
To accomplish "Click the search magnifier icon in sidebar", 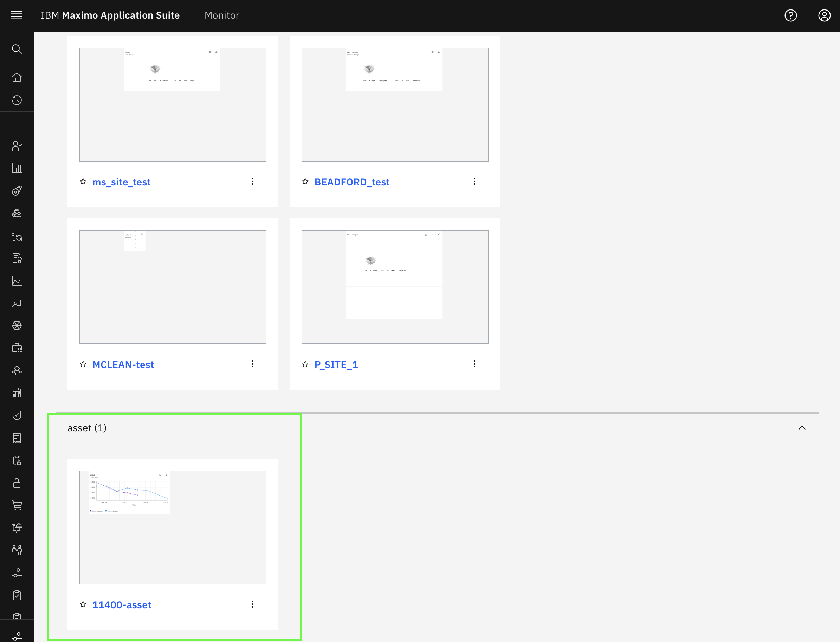I will (x=17, y=49).
